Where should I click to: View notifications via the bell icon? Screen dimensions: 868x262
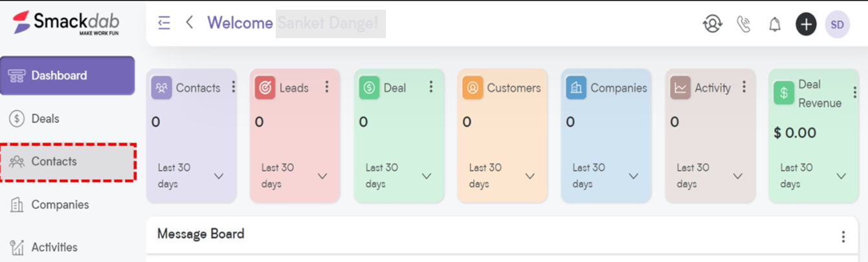point(775,25)
